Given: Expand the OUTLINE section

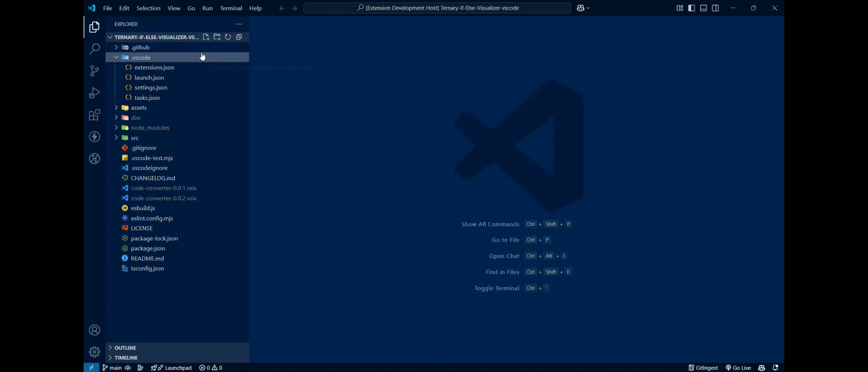Looking at the screenshot, I should tap(177, 348).
